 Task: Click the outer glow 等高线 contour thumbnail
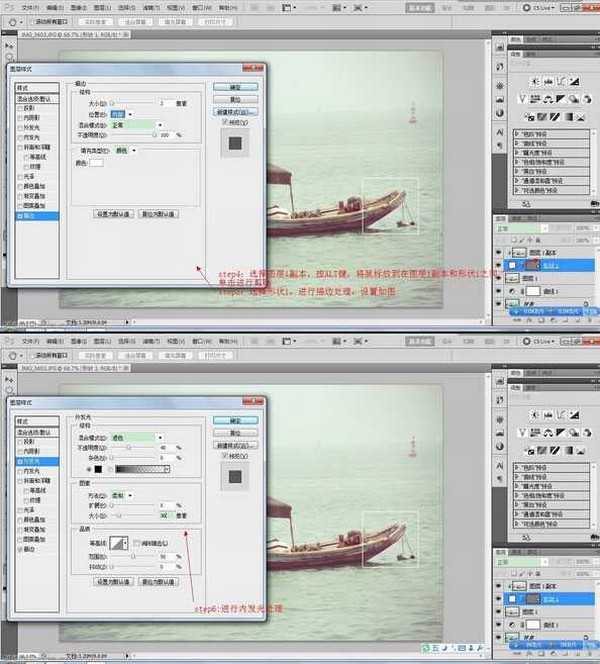point(117,543)
